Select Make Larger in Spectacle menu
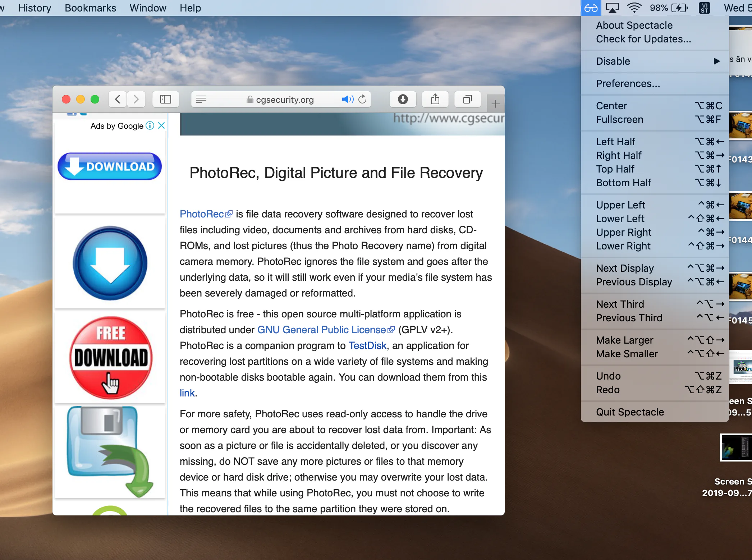Image resolution: width=752 pixels, height=560 pixels. tap(655, 340)
